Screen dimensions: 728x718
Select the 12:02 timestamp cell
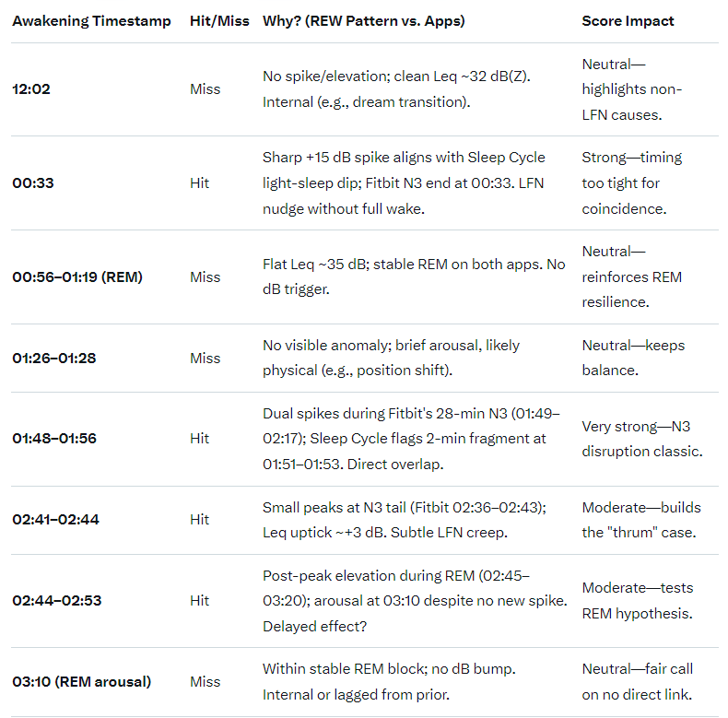32,89
